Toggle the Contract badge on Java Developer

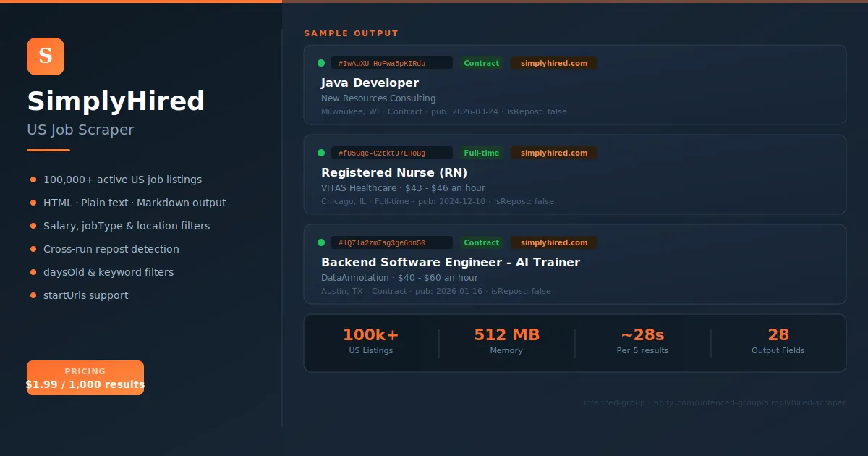482,63
